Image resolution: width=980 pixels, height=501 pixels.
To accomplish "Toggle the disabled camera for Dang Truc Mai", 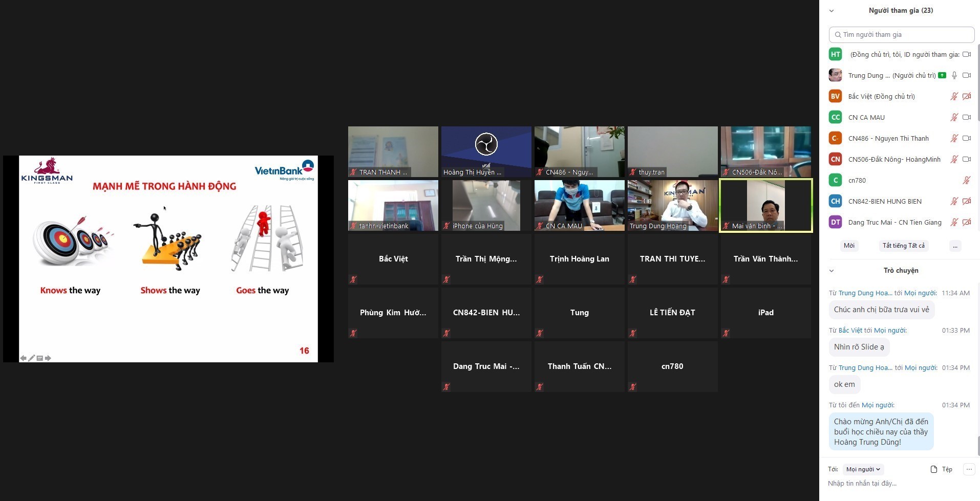I will (966, 222).
